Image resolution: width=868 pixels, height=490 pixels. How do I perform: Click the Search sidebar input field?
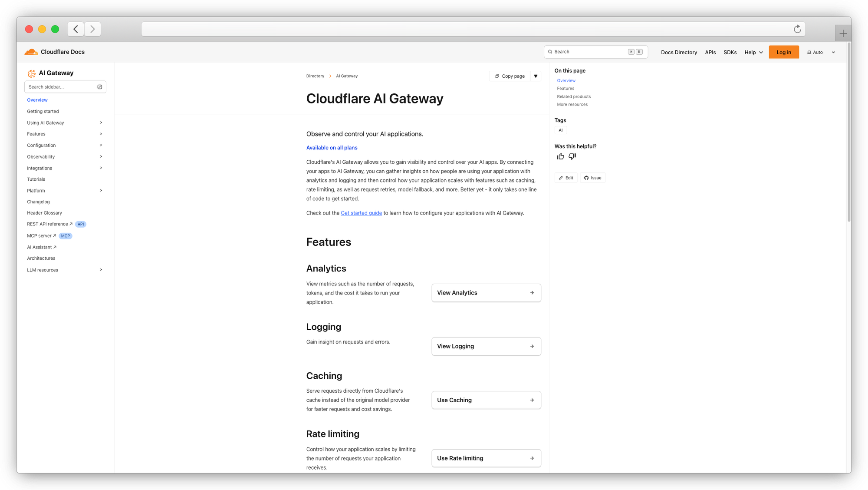coord(61,87)
